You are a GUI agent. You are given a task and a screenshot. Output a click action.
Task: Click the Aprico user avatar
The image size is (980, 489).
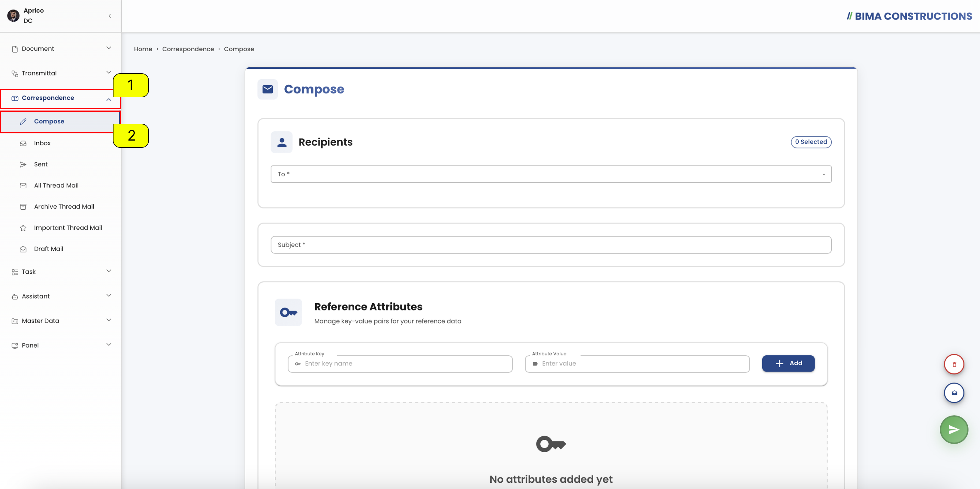coord(13,16)
